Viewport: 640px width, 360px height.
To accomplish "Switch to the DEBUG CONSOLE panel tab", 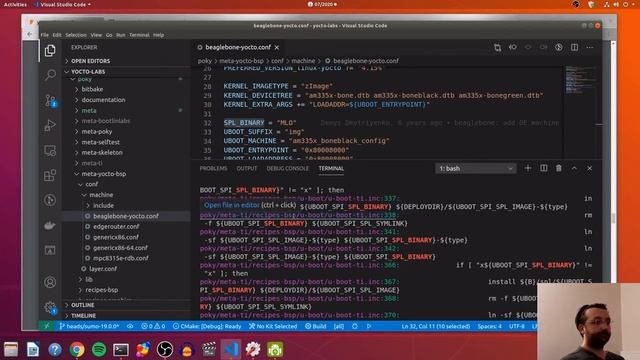I will tap(288, 168).
